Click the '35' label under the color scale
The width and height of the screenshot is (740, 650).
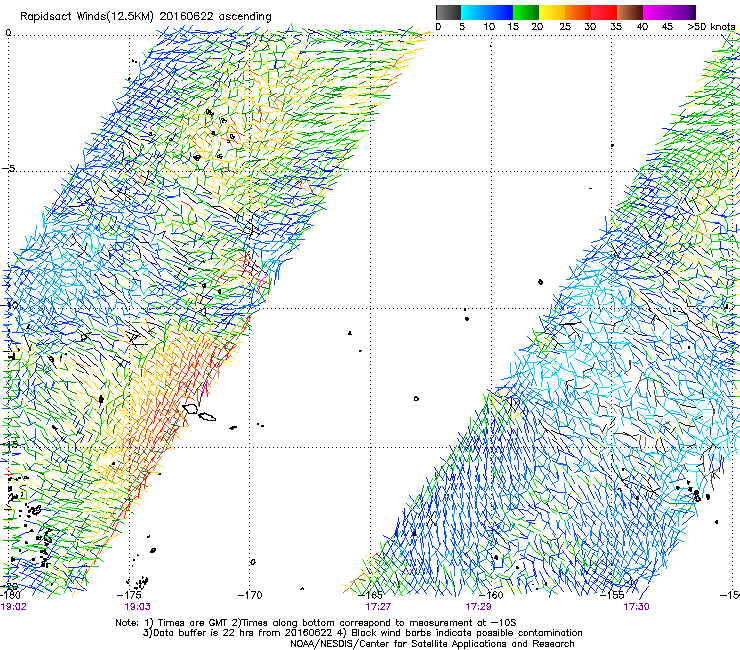[x=616, y=27]
